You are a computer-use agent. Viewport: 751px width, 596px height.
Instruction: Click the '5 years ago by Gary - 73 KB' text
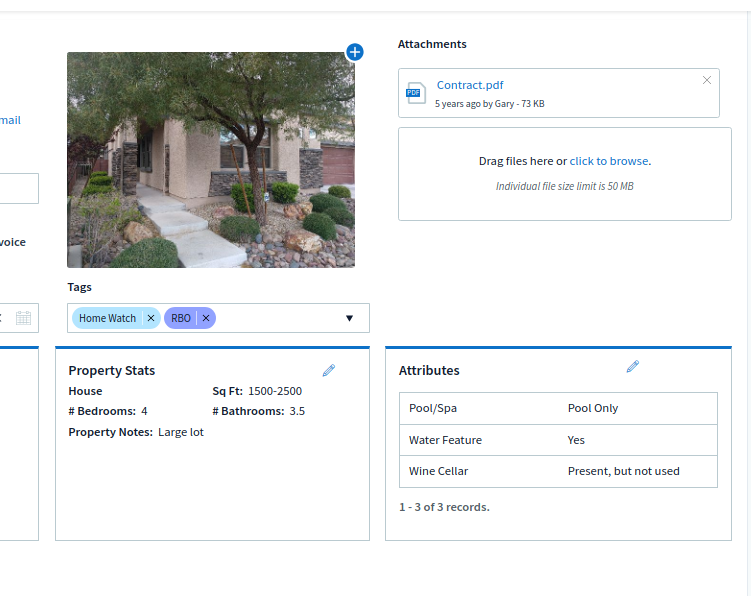(489, 103)
